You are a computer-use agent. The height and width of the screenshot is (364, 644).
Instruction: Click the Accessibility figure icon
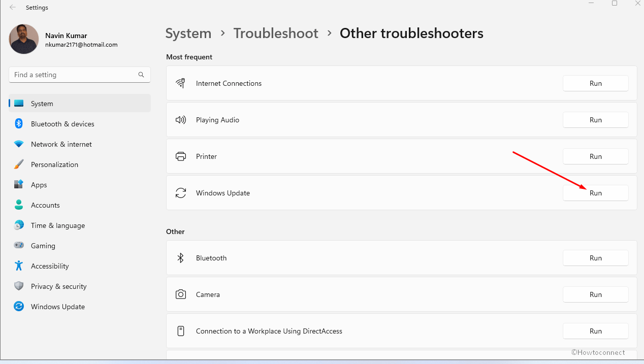click(x=19, y=266)
